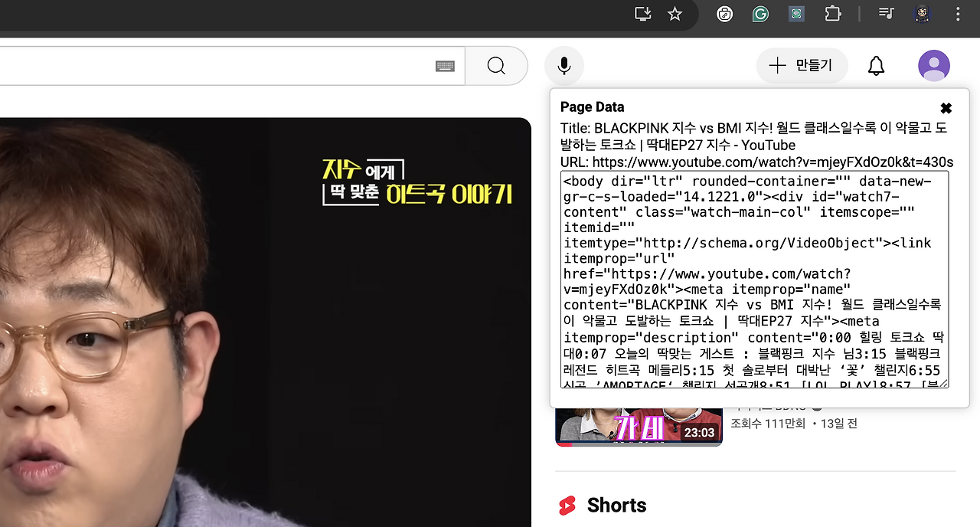
Task: Open the YouTube account avatar menu
Action: 934,66
